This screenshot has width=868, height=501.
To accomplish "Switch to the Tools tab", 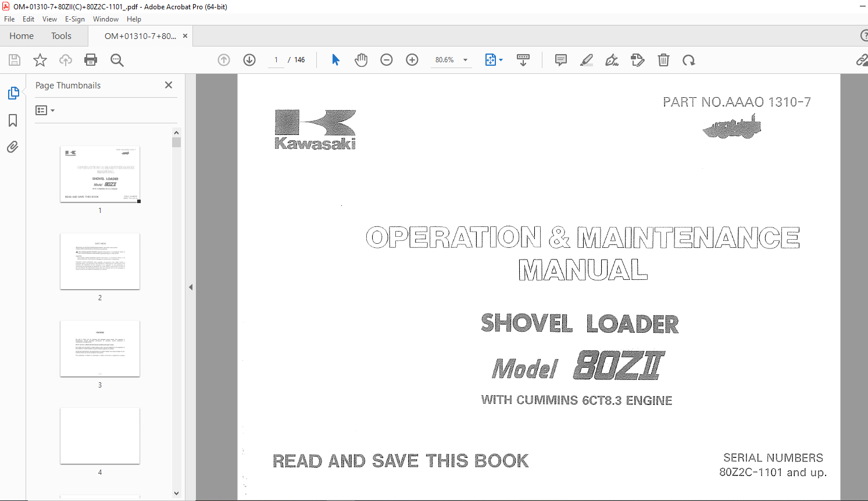I will [61, 35].
